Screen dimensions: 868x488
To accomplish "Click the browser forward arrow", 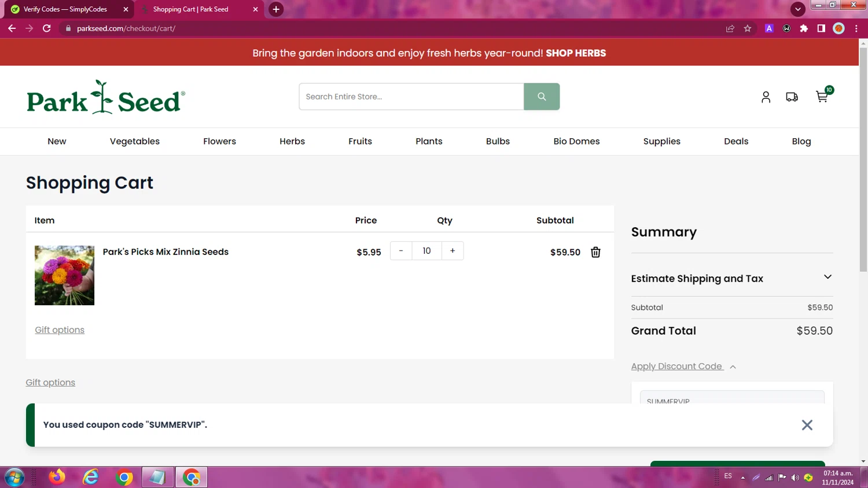I will click(29, 28).
